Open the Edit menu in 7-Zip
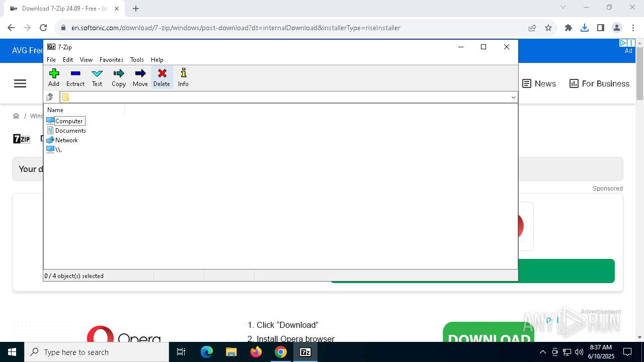644x362 pixels. (68, 59)
